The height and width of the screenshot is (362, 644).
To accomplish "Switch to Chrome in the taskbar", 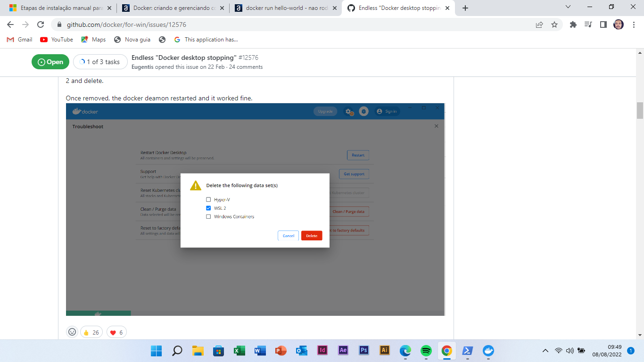I will point(447,351).
